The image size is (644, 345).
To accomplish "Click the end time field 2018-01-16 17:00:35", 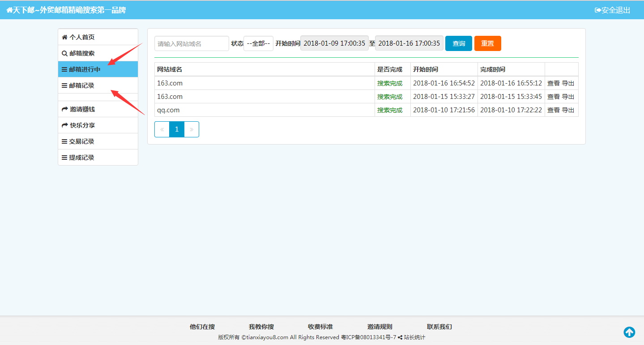I will (x=409, y=43).
